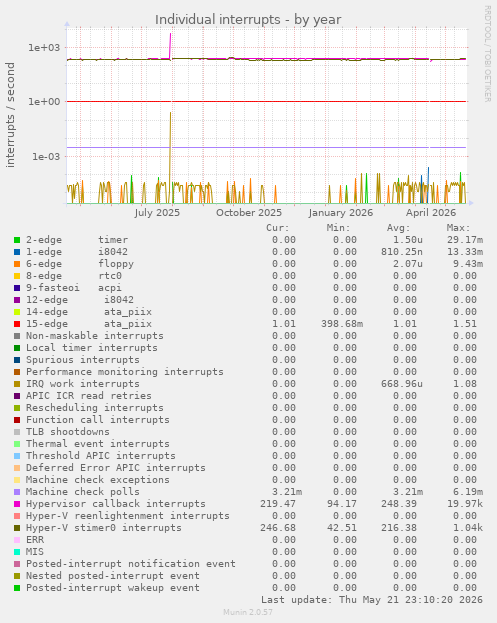Select the Hypervisor callback interrupts legend label
The image size is (497, 623).
[116, 504]
